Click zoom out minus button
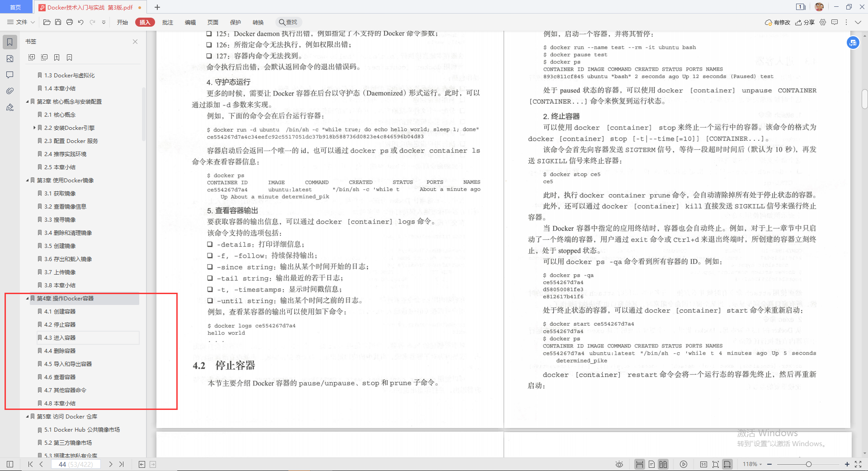The width and height of the screenshot is (868, 471). coord(769,464)
